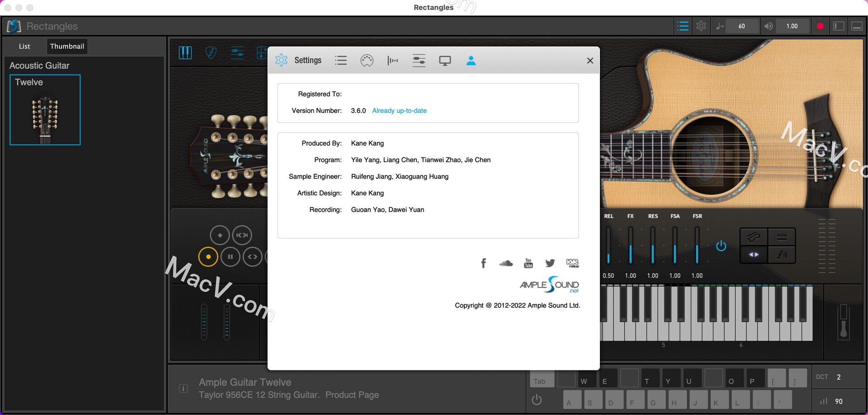The height and width of the screenshot is (415, 868).
Task: Click the Acoustic Guitar category heading
Action: [39, 65]
